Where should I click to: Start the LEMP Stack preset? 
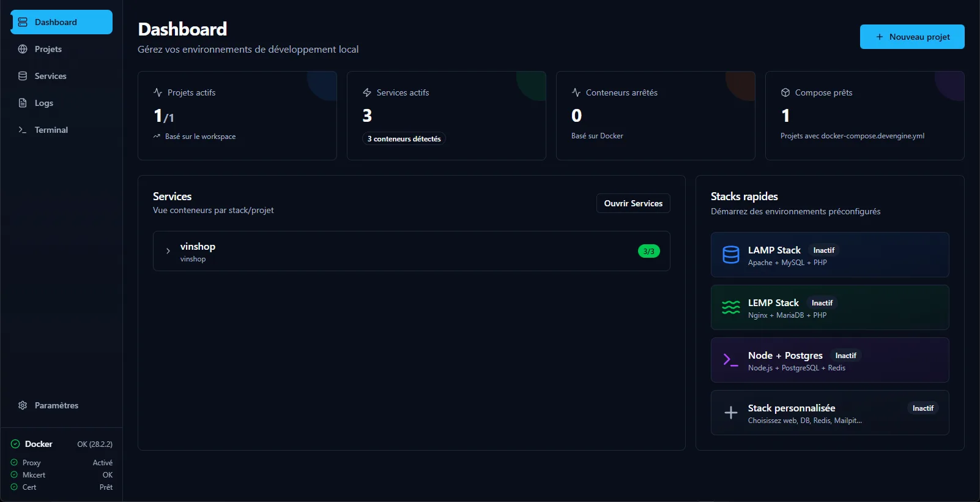click(x=830, y=307)
